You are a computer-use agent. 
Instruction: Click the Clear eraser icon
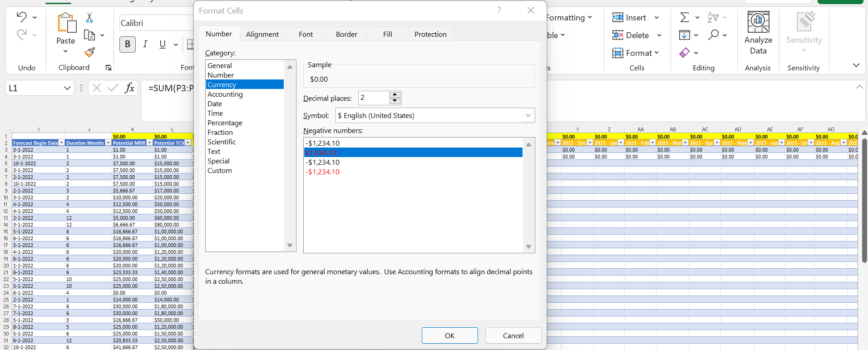pos(685,53)
